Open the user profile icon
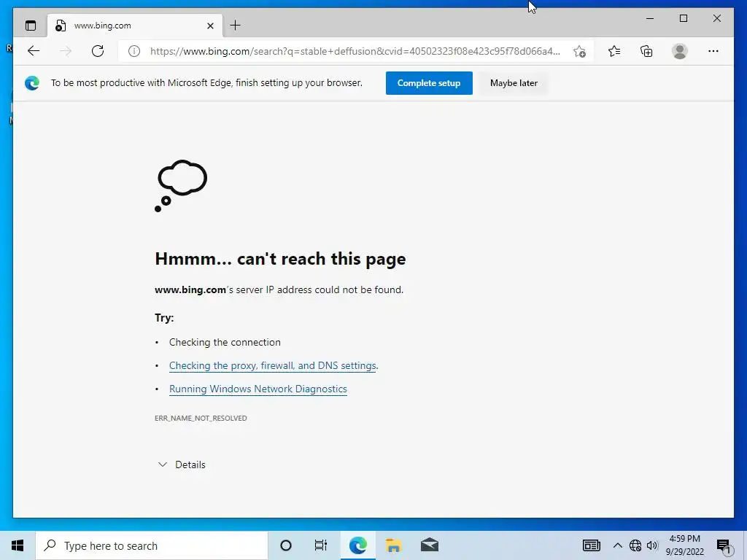 coord(680,51)
